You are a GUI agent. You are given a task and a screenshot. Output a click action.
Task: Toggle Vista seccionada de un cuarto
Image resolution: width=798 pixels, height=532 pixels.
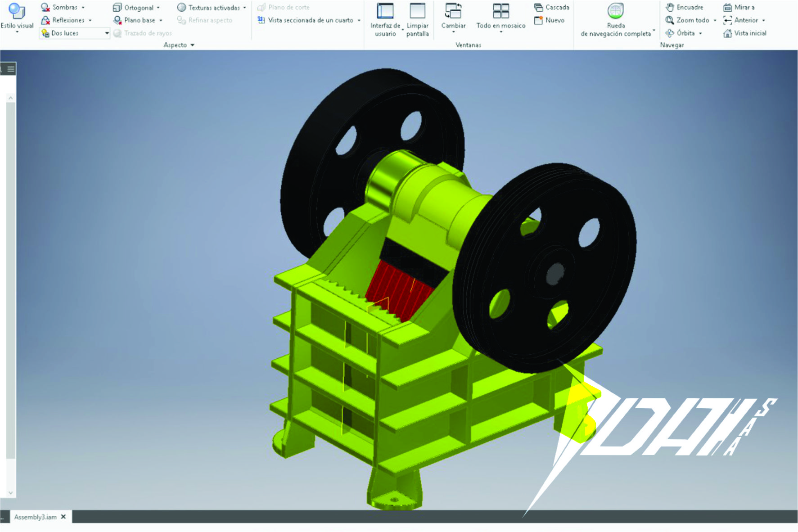pyautogui.click(x=261, y=20)
